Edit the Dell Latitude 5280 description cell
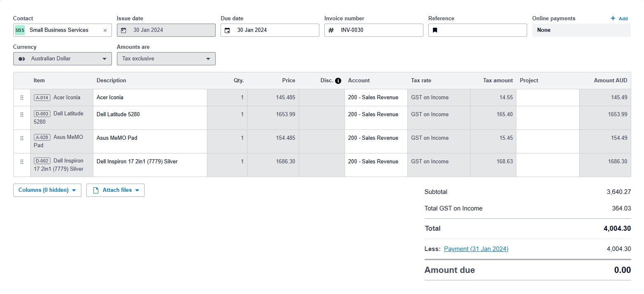Viewport: 644px width, 294px height. tap(150, 117)
